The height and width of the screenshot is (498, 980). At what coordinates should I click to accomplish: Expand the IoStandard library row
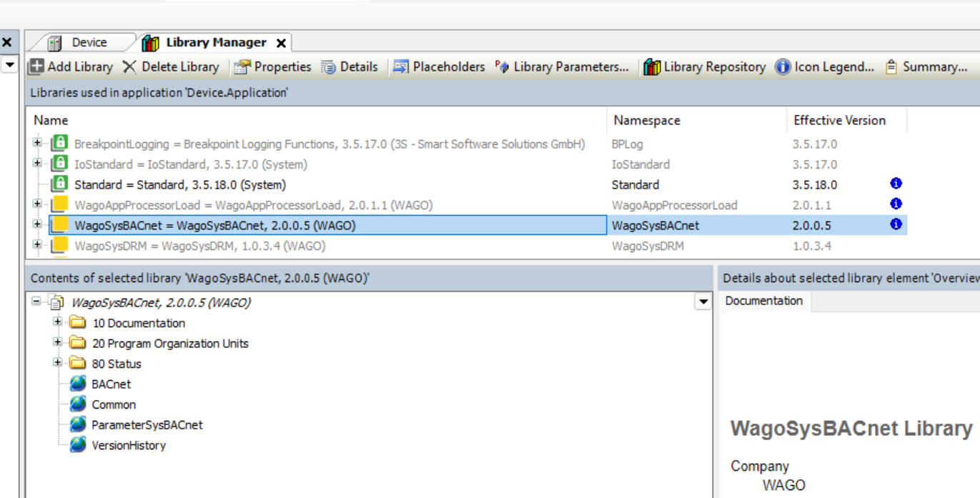(x=37, y=164)
